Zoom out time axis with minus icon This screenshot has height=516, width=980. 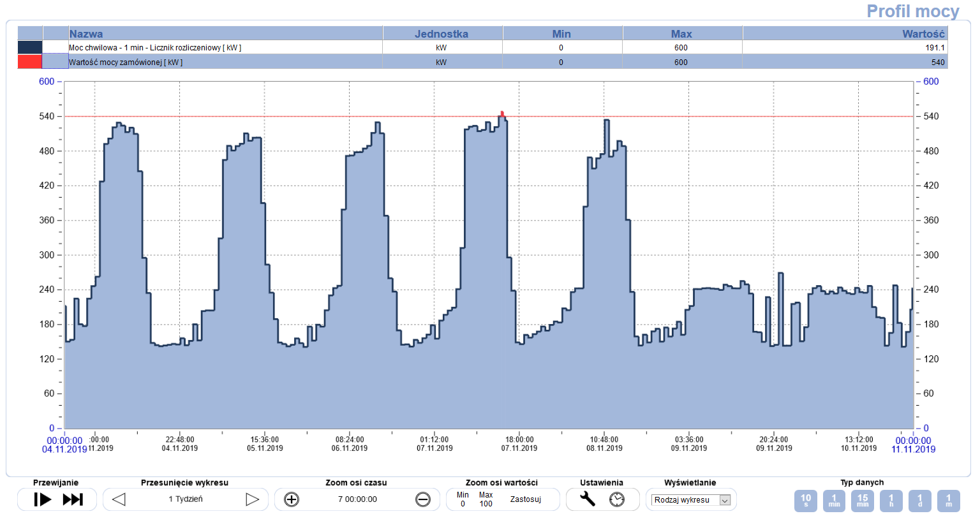423,499
